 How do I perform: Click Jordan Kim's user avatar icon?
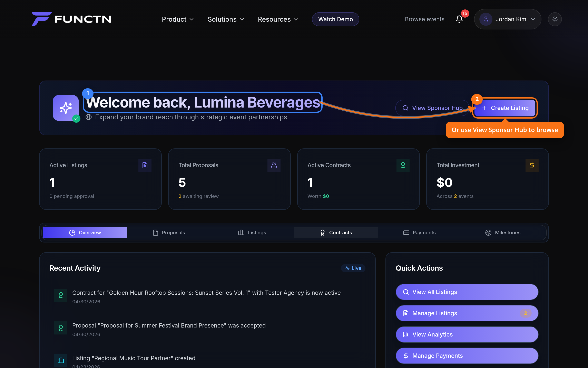(486, 19)
